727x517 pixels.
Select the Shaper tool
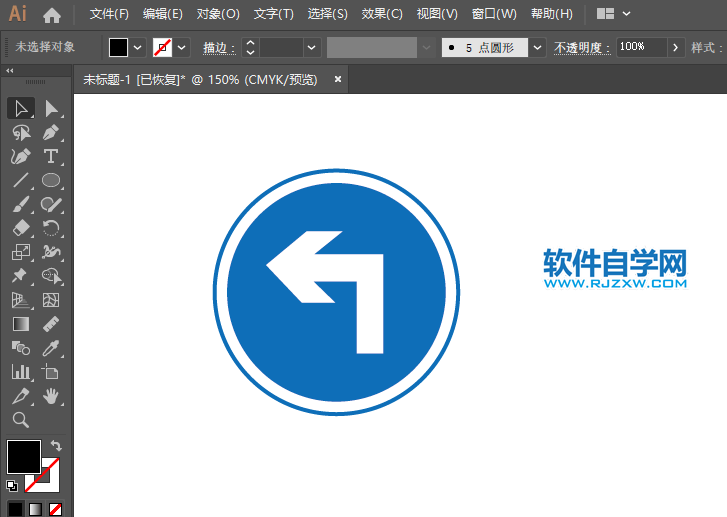[51, 204]
